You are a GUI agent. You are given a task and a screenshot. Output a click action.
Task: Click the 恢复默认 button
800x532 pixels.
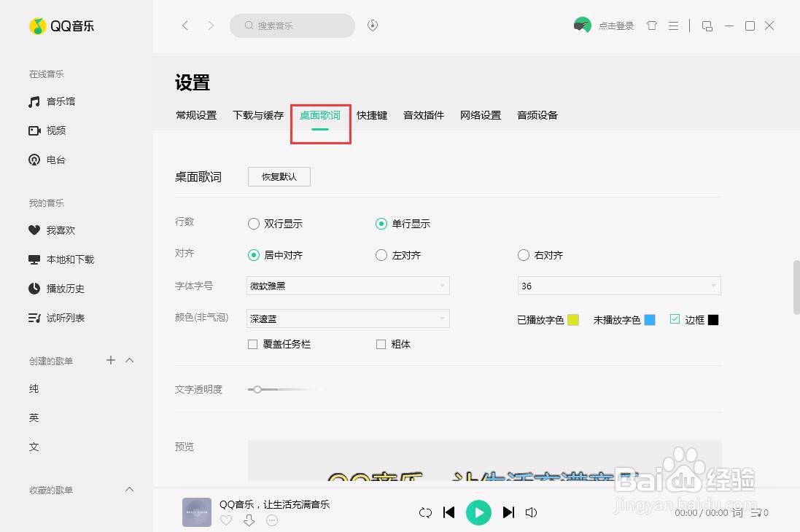(279, 176)
